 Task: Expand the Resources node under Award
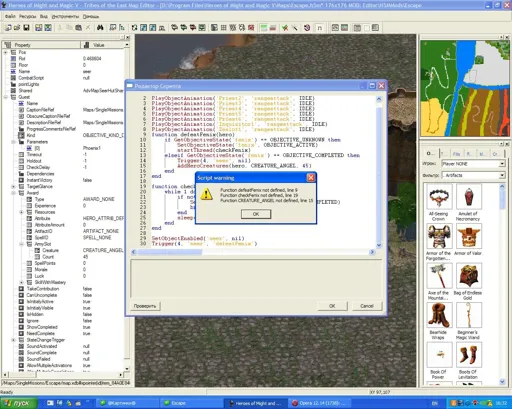pos(21,212)
